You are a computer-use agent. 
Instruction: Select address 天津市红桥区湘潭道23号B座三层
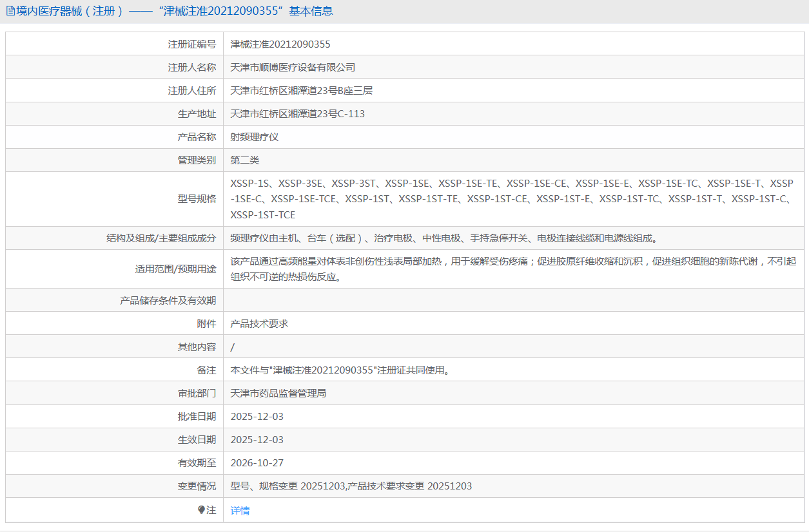[302, 90]
